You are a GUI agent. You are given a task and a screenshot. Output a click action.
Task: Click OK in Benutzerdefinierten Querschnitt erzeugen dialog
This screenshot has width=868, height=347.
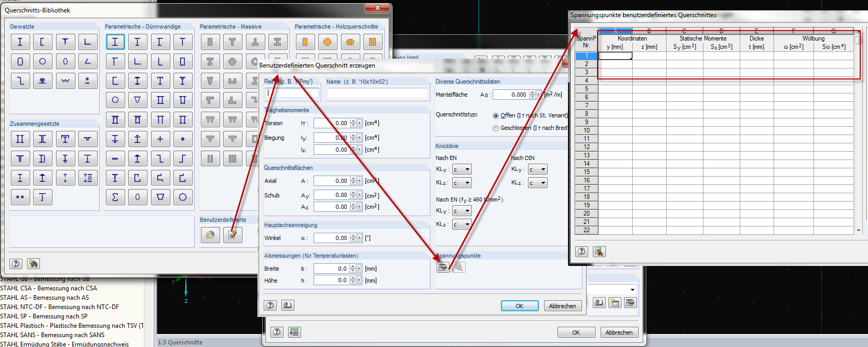click(519, 306)
